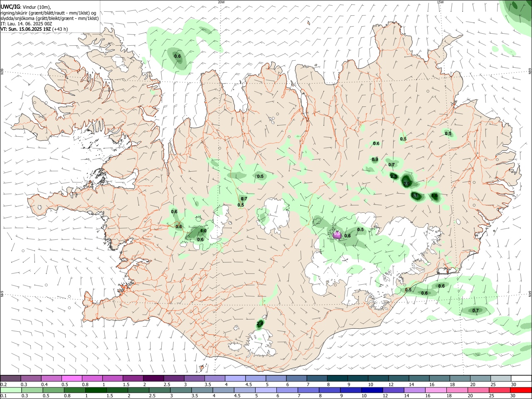Viewport: 532px width, 399px height.
Task: Click the 20W longitude label
Action: click(x=221, y=2)
